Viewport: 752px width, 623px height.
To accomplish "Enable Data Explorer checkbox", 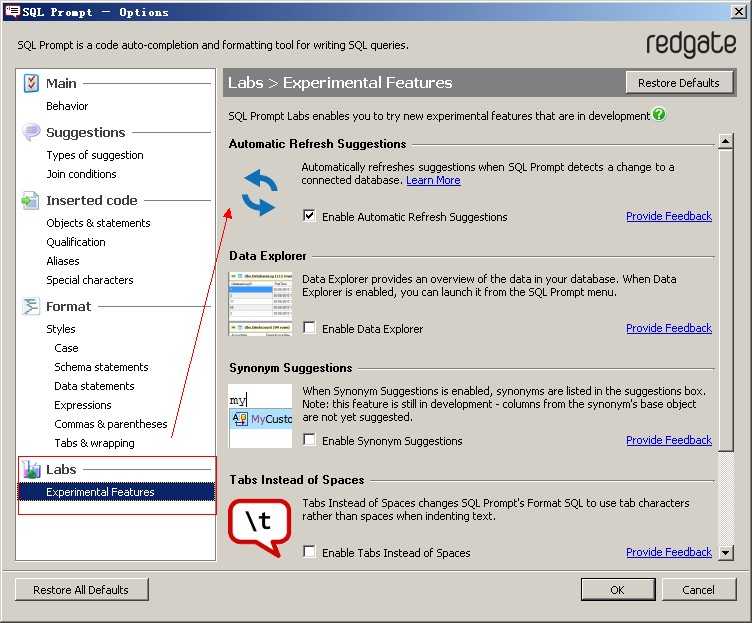I will (309, 328).
